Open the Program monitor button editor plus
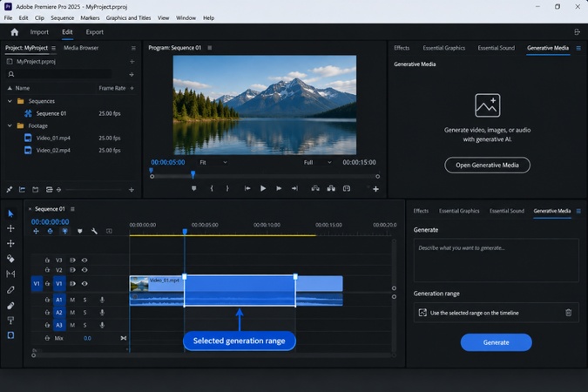Image resolution: width=588 pixels, height=392 pixels. coord(375,189)
